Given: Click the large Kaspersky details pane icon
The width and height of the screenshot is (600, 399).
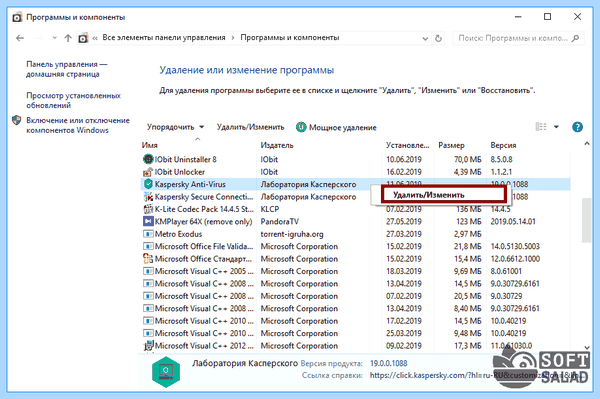Looking at the screenshot, I should point(166,372).
